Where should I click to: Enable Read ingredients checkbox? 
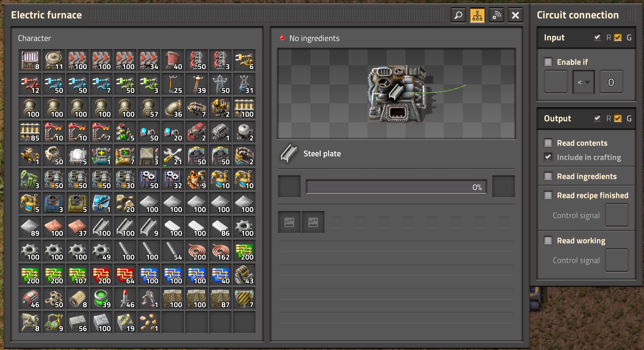click(x=548, y=176)
